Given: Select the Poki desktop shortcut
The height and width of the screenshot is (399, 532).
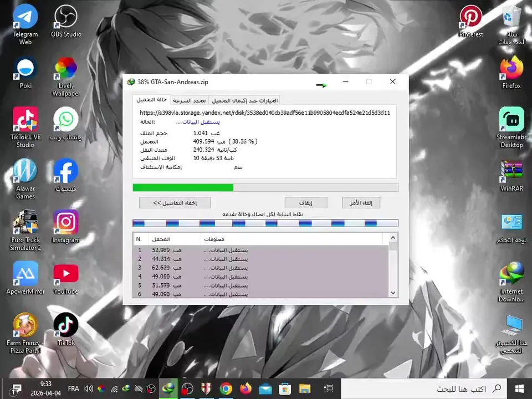Looking at the screenshot, I should [25, 73].
